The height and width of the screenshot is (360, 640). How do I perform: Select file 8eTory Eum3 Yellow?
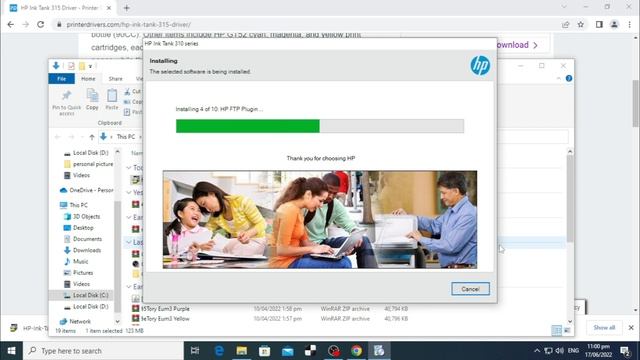click(x=165, y=318)
